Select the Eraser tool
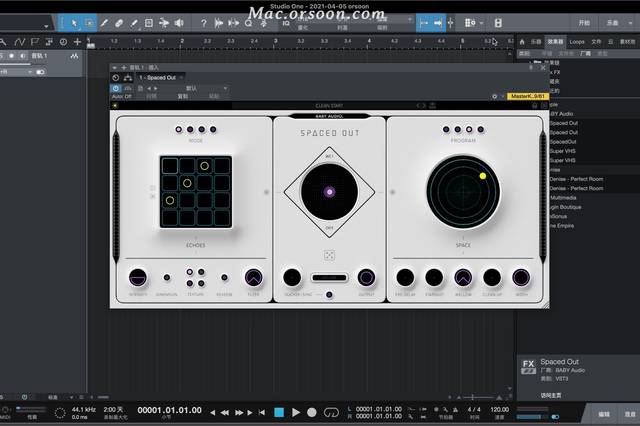Image resolution: width=640 pixels, height=426 pixels. pyautogui.click(x=119, y=23)
